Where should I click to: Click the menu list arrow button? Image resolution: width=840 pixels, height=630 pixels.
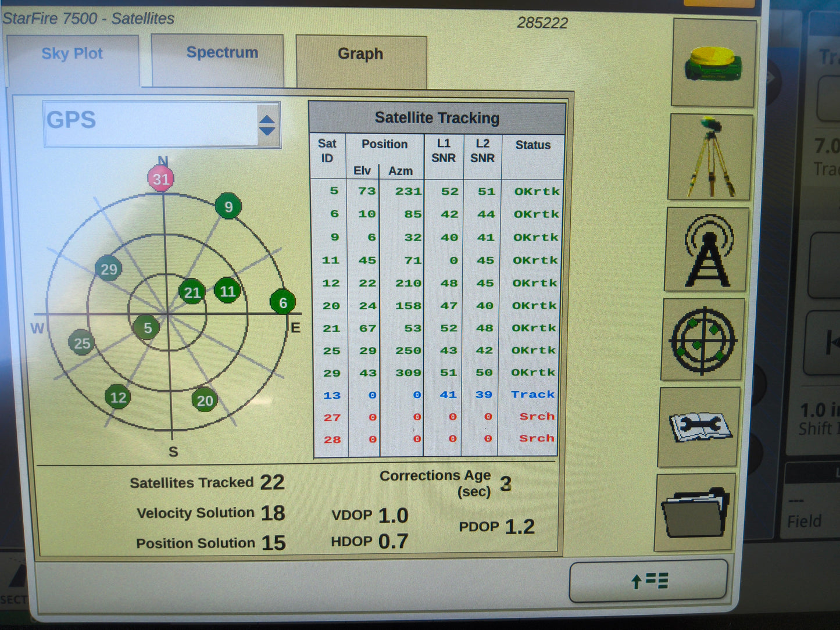click(x=648, y=581)
